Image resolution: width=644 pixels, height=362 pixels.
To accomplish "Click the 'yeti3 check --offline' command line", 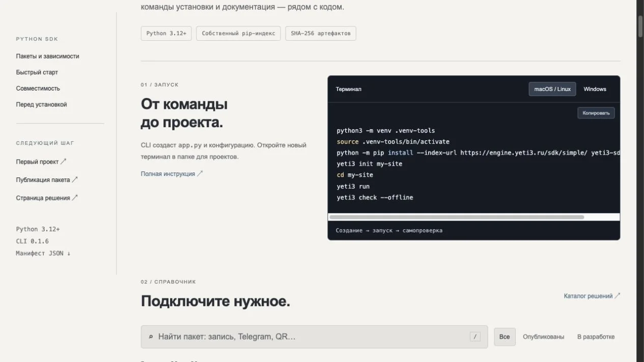I will (375, 197).
